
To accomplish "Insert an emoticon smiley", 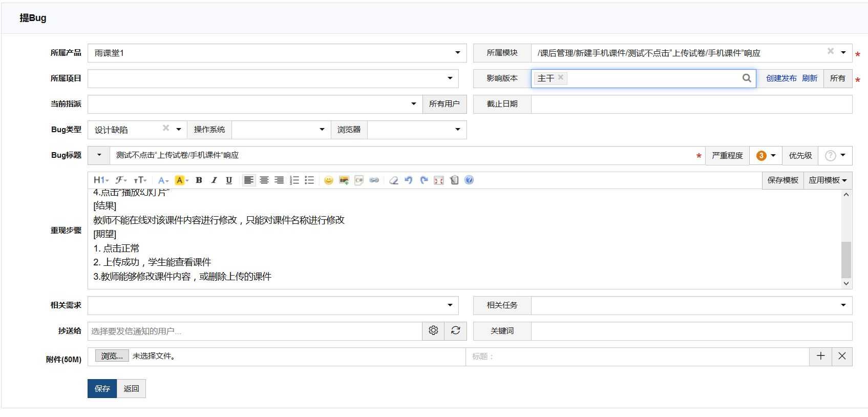I will tap(329, 180).
